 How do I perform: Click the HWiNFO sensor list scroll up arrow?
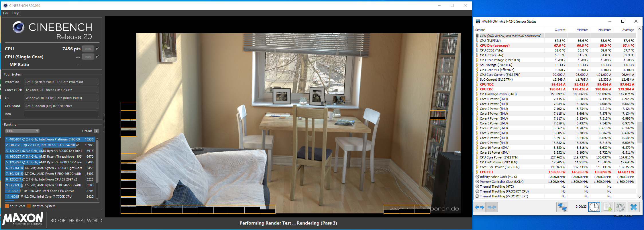(x=639, y=29)
